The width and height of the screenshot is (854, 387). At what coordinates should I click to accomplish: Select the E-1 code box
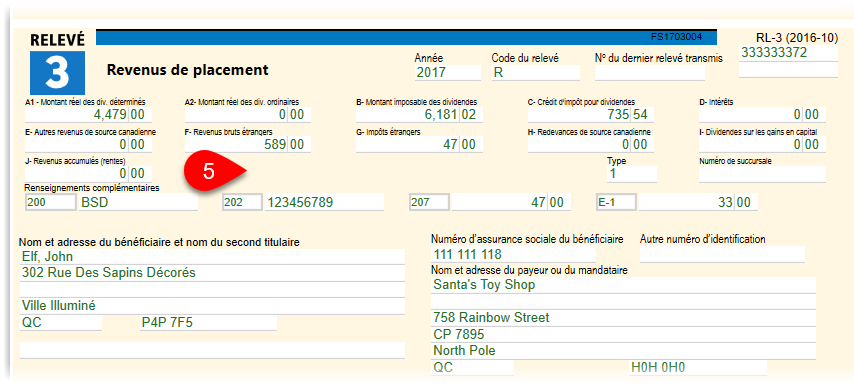point(616,202)
